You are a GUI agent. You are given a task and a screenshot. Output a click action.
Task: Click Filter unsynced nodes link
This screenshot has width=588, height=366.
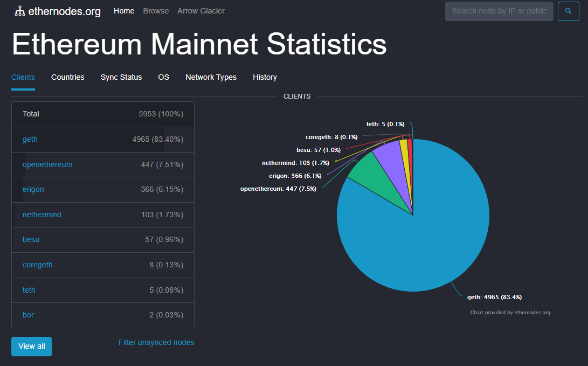[x=156, y=342]
